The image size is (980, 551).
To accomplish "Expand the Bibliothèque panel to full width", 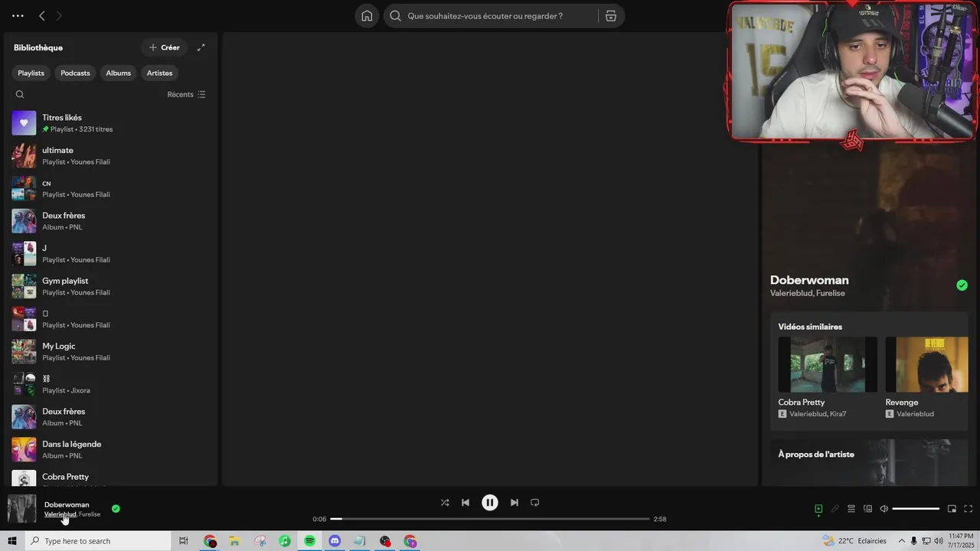I will click(201, 47).
